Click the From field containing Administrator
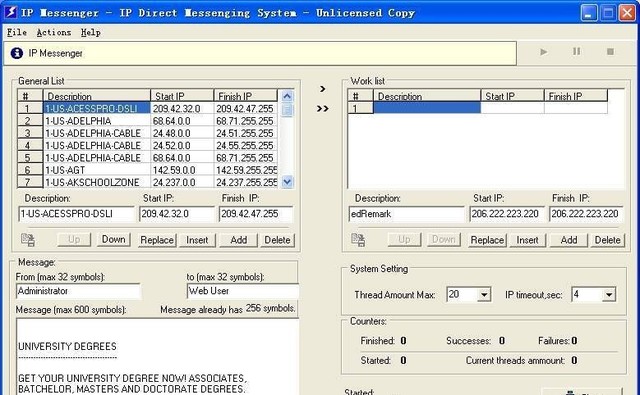640x395 pixels. click(x=78, y=291)
